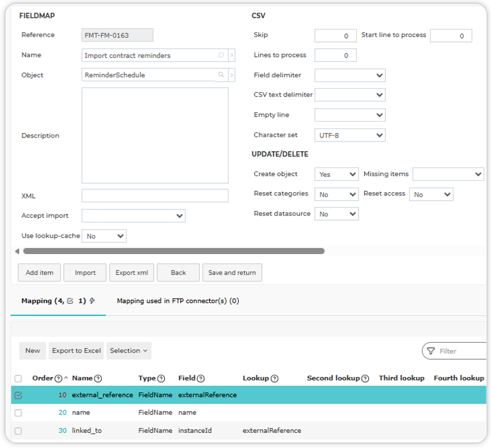Click the Export to Excel button
Image resolution: width=491 pixels, height=448 pixels.
click(x=76, y=351)
